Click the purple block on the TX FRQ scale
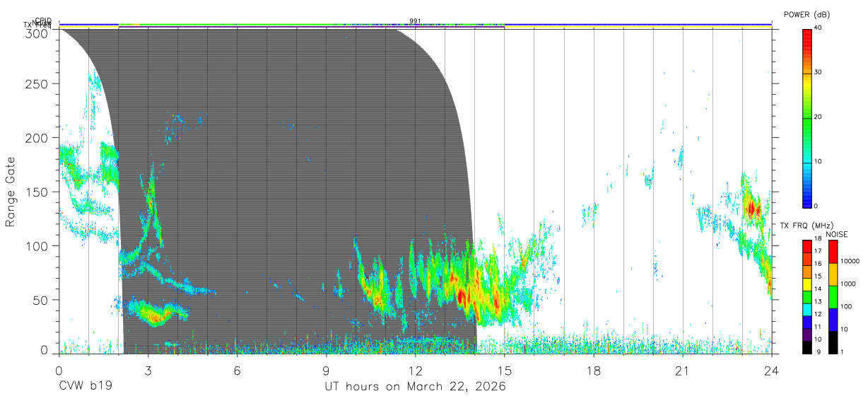The width and height of the screenshot is (868, 401). coord(807,335)
